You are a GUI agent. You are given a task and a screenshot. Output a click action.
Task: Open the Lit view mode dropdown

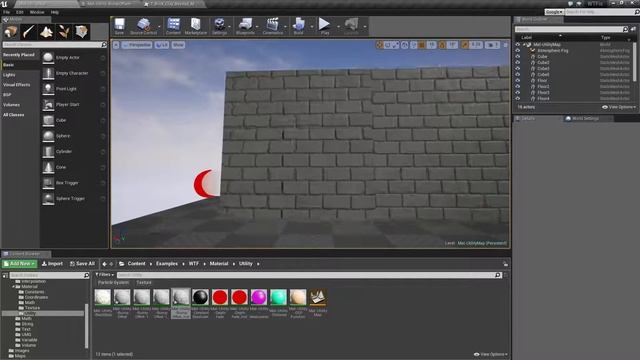click(162, 45)
